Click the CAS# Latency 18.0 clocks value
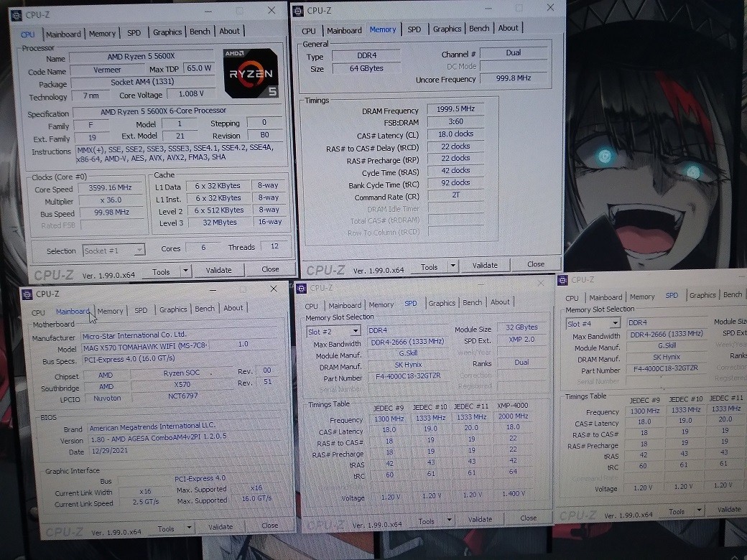 click(x=455, y=134)
